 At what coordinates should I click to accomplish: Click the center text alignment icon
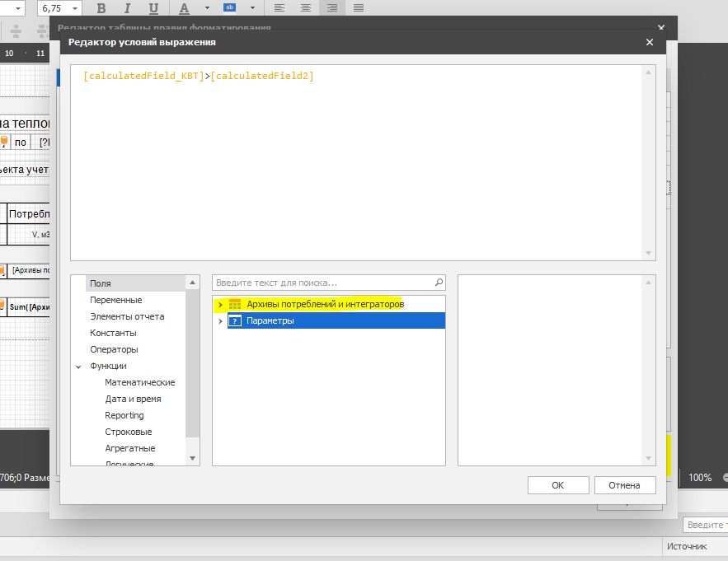(306, 8)
